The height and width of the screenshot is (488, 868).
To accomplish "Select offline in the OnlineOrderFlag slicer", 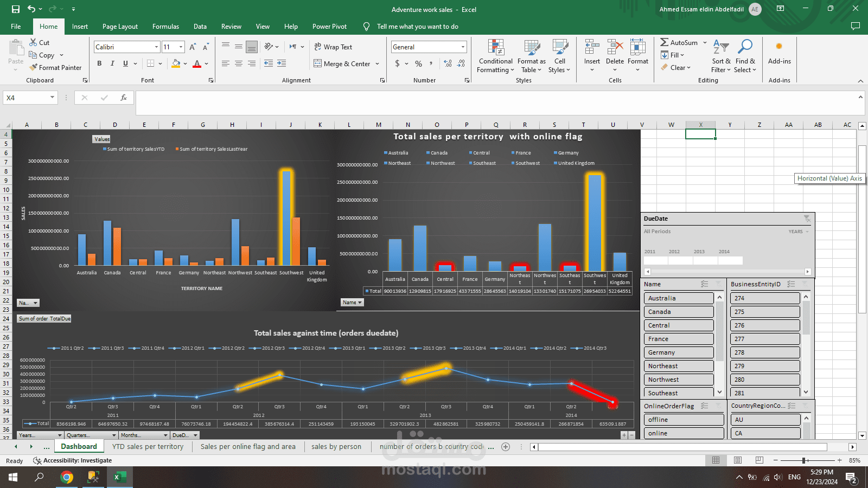I will click(x=684, y=420).
